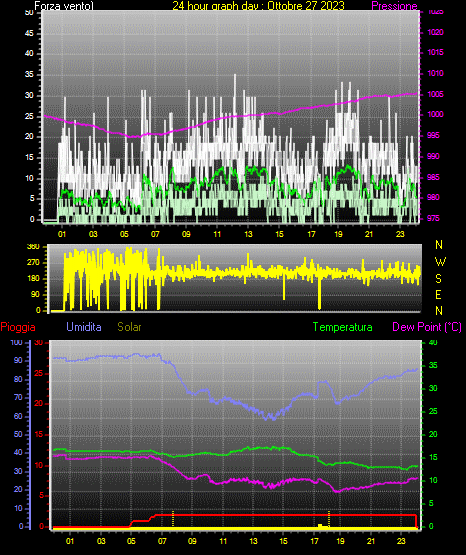Click the 100 humidity scale value
The height and width of the screenshot is (555, 466).
[16, 342]
